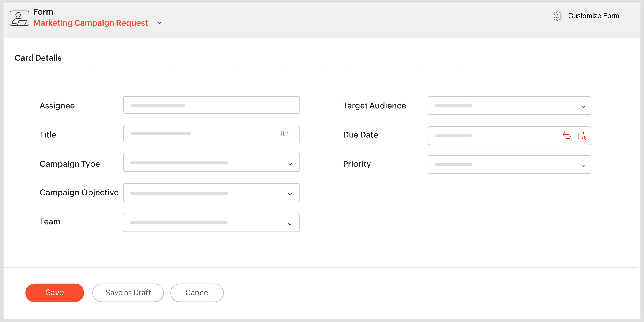Screen dimensions: 644x322
Task: Open the Priority dropdown
Action: click(x=509, y=164)
